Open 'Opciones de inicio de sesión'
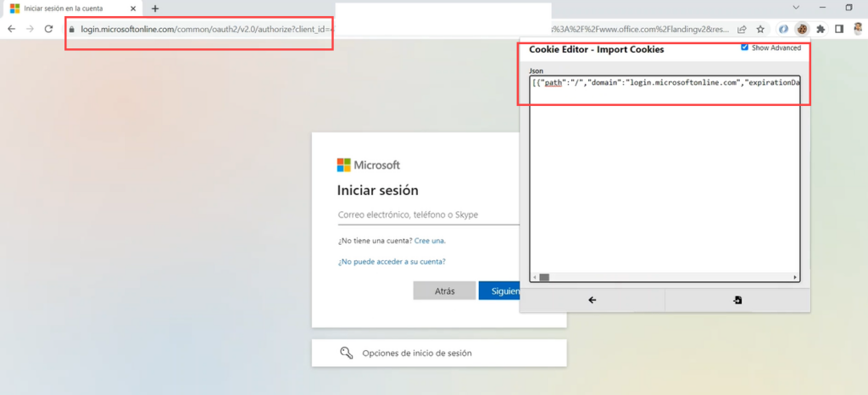868x395 pixels. (439, 353)
